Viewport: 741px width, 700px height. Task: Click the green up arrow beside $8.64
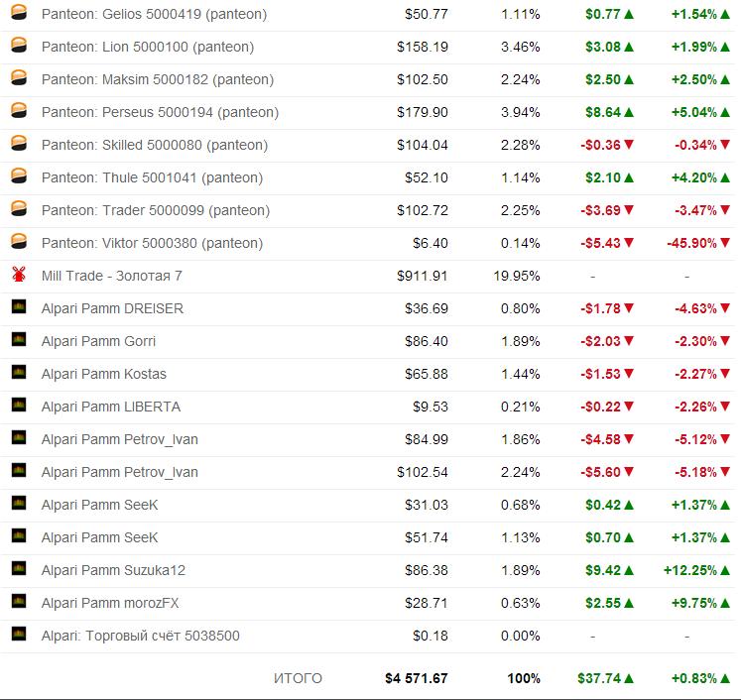coord(629,113)
